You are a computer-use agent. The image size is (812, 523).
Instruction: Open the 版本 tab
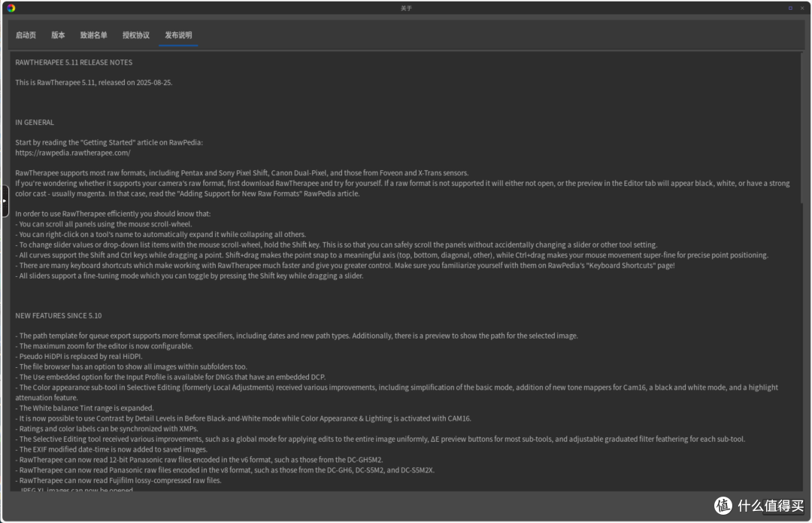58,35
